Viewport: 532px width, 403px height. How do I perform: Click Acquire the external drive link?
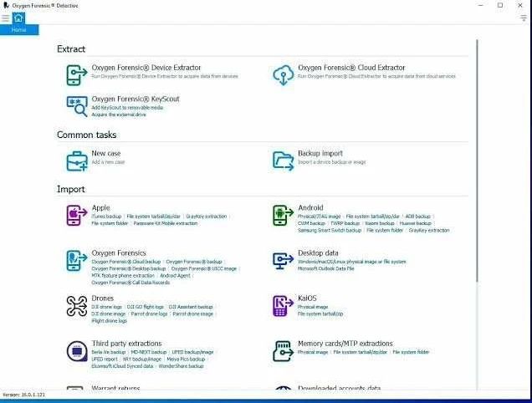tap(119, 115)
